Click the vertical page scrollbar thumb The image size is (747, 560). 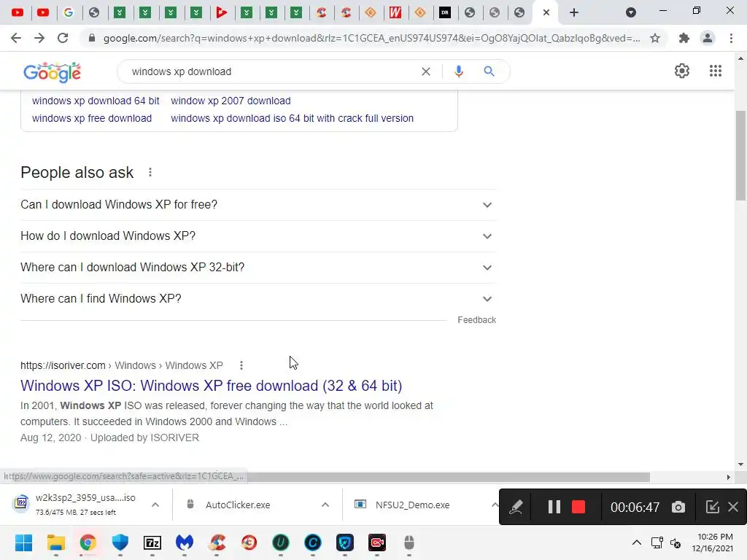740,156
